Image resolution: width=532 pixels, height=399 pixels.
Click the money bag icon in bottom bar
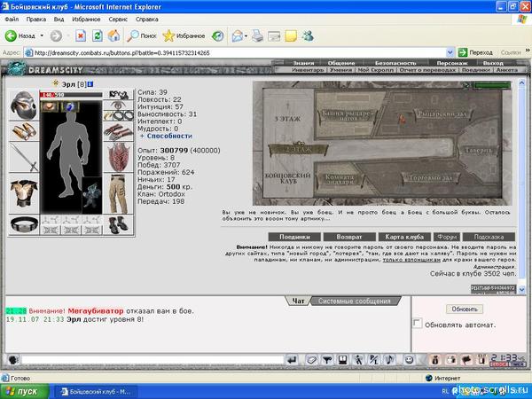click(x=435, y=360)
